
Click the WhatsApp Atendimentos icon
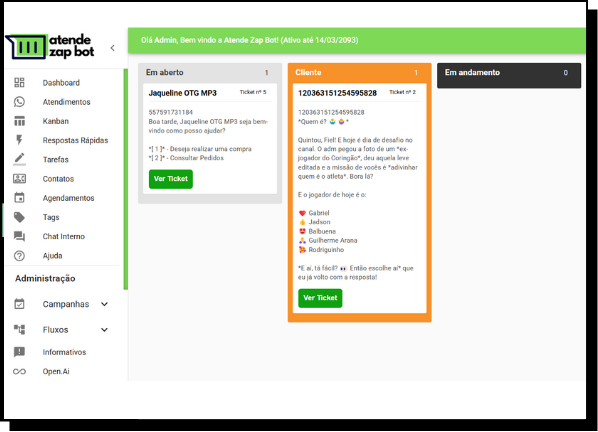pos(19,102)
